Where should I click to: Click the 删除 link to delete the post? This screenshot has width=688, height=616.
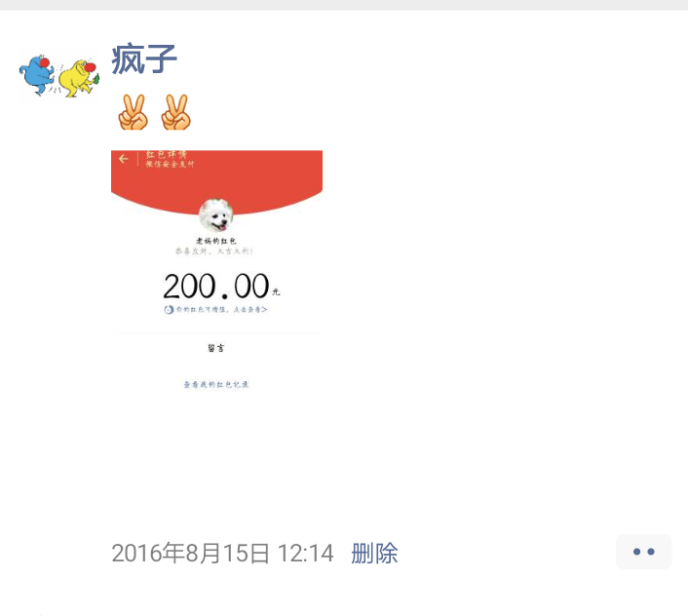[374, 553]
